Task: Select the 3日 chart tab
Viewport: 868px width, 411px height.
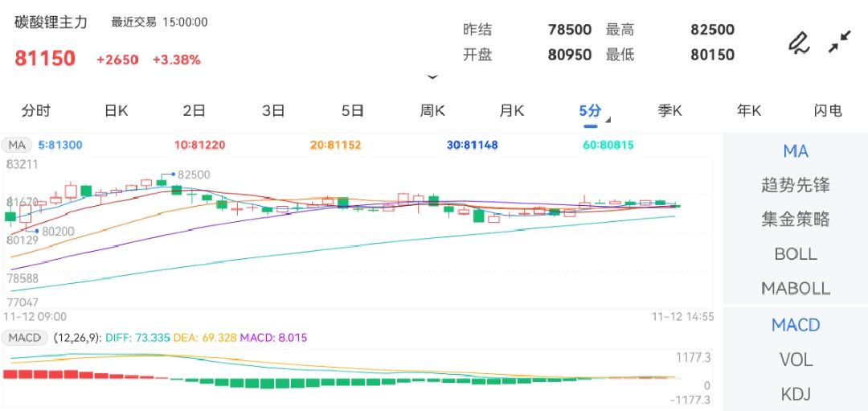Action: 273,111
